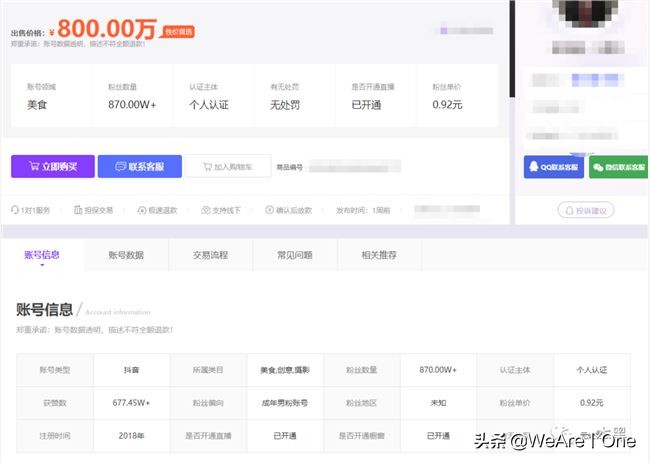The height and width of the screenshot is (463, 650).
Task: Click the 支持线下 camera icon
Action: (x=206, y=210)
